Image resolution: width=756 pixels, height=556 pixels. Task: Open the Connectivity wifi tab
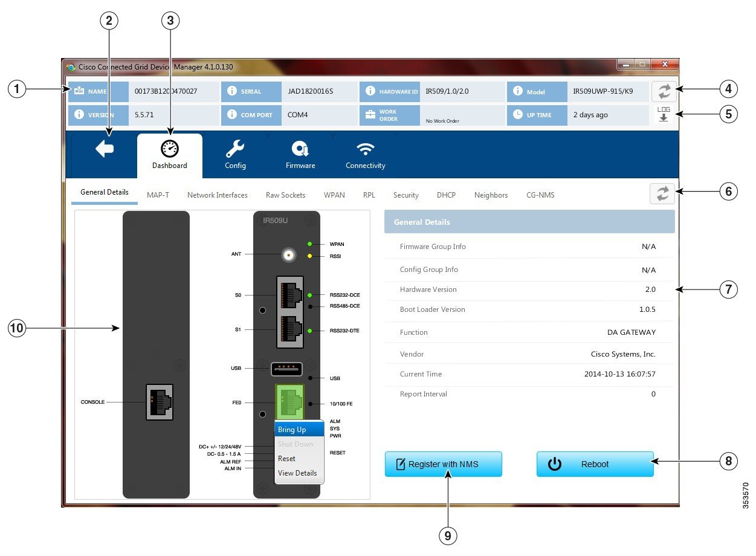pos(365,156)
